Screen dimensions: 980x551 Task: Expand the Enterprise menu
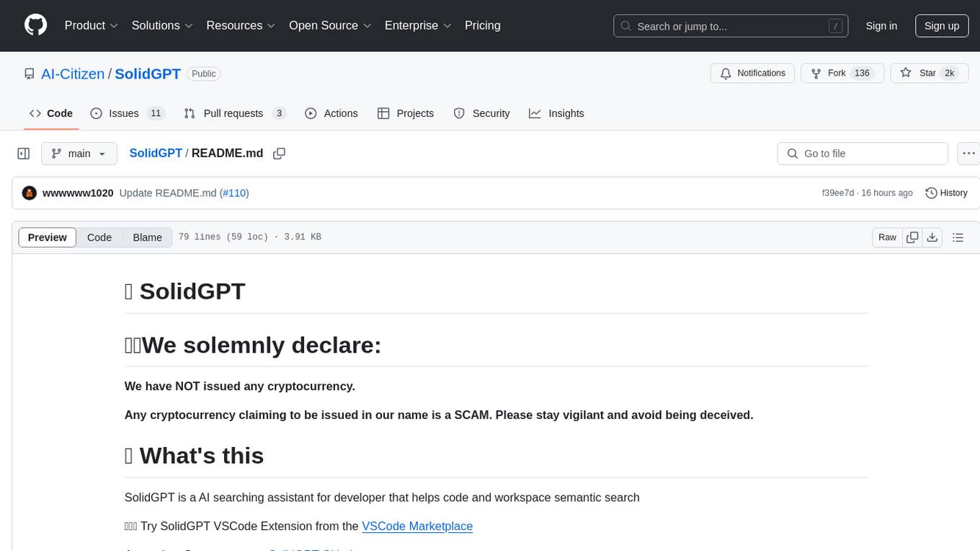click(x=418, y=25)
